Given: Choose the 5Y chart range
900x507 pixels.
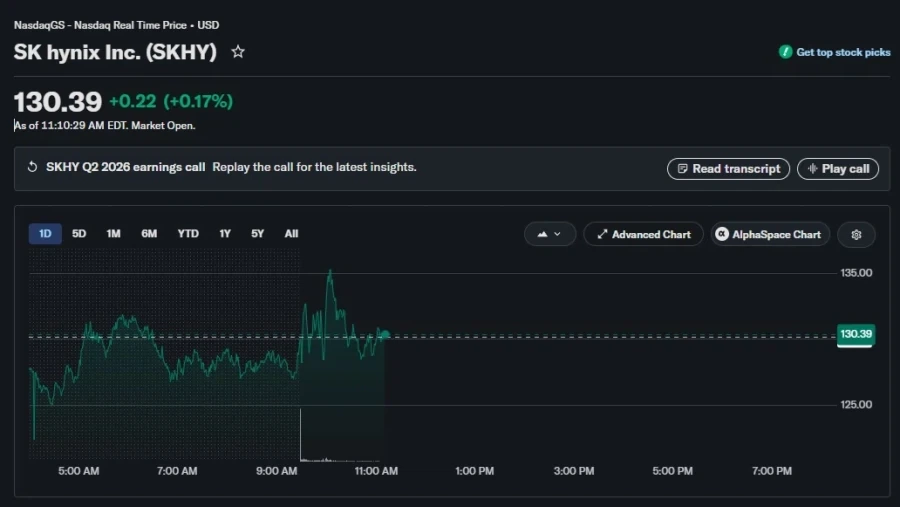Looking at the screenshot, I should point(257,234).
